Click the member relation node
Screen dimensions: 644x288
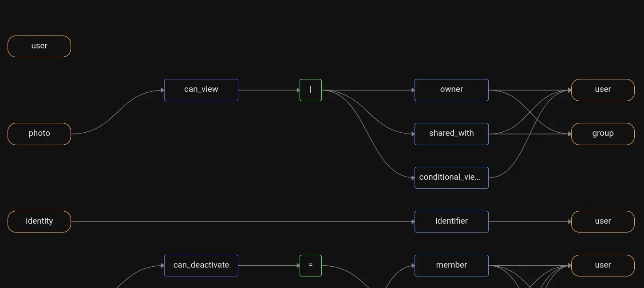[451, 265]
